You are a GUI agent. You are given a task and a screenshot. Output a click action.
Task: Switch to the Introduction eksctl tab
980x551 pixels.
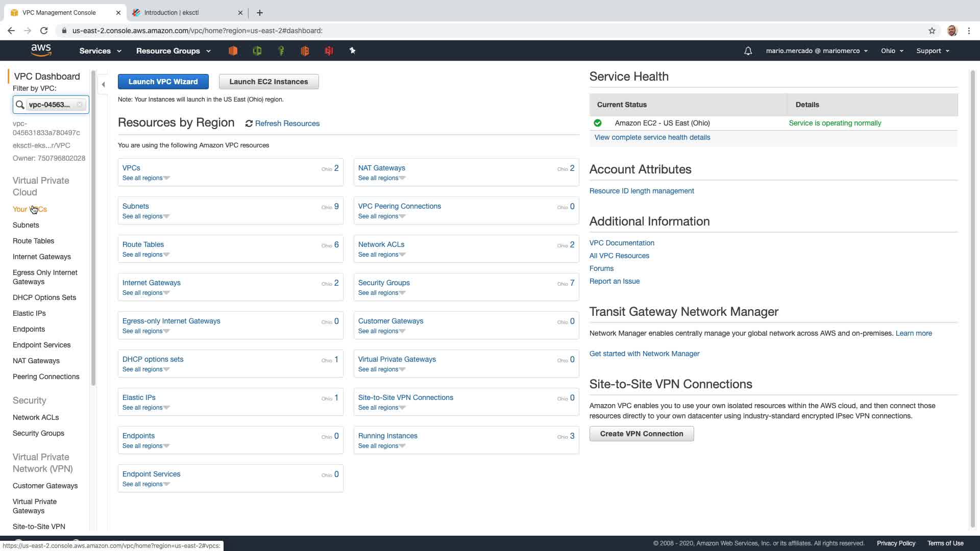click(171, 13)
